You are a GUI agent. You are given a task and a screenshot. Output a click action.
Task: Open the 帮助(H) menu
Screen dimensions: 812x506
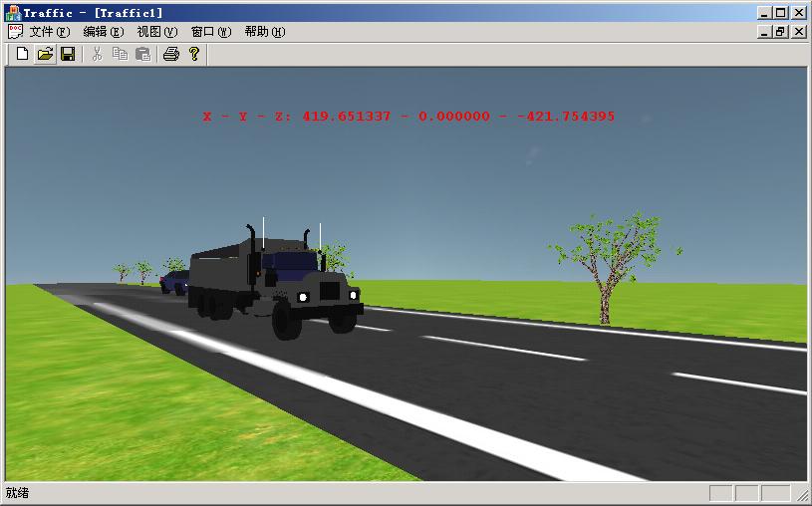[265, 32]
